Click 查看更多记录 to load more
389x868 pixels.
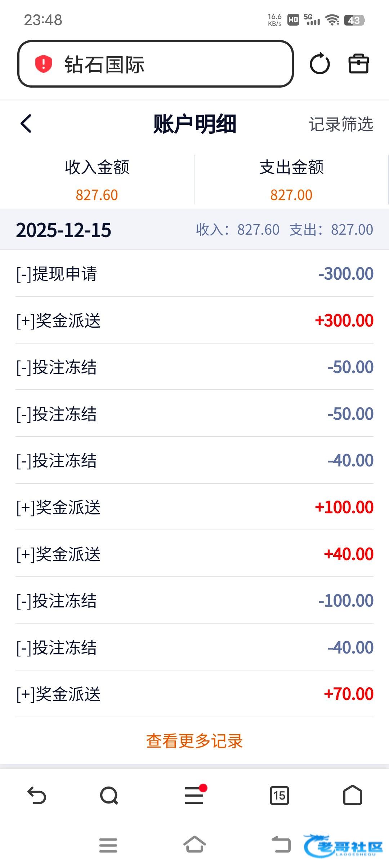tap(194, 741)
